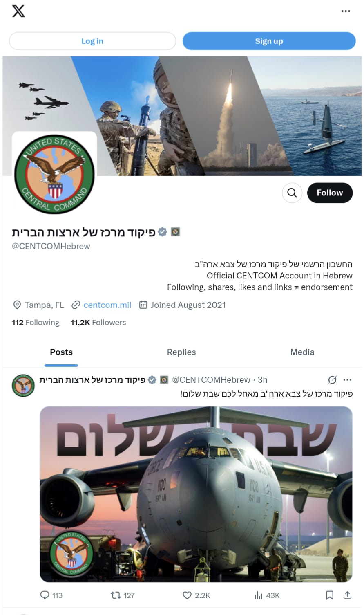Screen dimensions: 364x615
Task: Open the profile search magnifier icon
Action: (292, 193)
